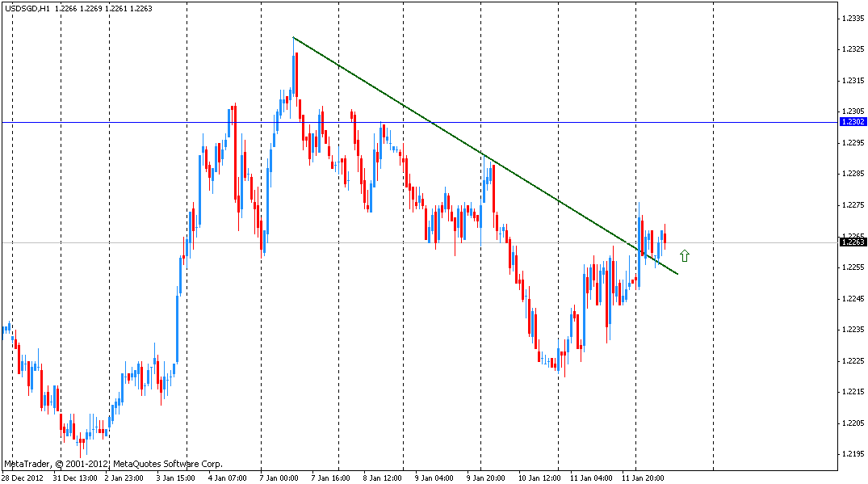Image resolution: width=868 pixels, height=484 pixels.
Task: Click the 2 Jan 23:00 time label
Action: click(124, 478)
